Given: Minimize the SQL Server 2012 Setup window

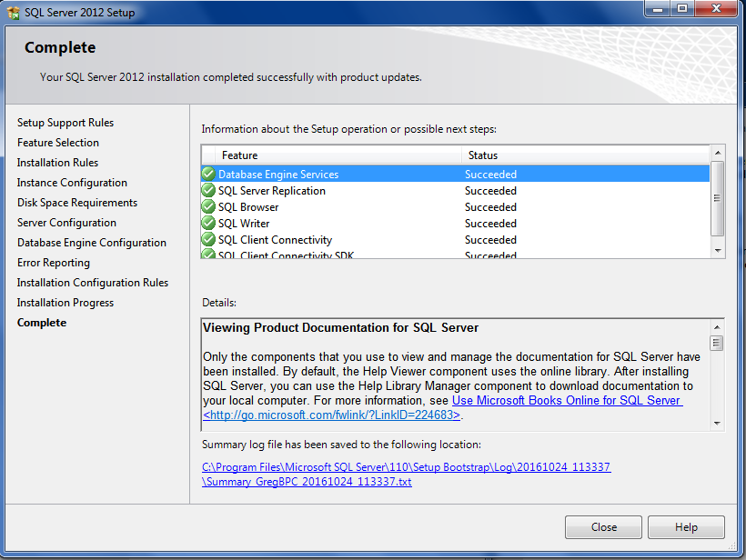Looking at the screenshot, I should (658, 8).
